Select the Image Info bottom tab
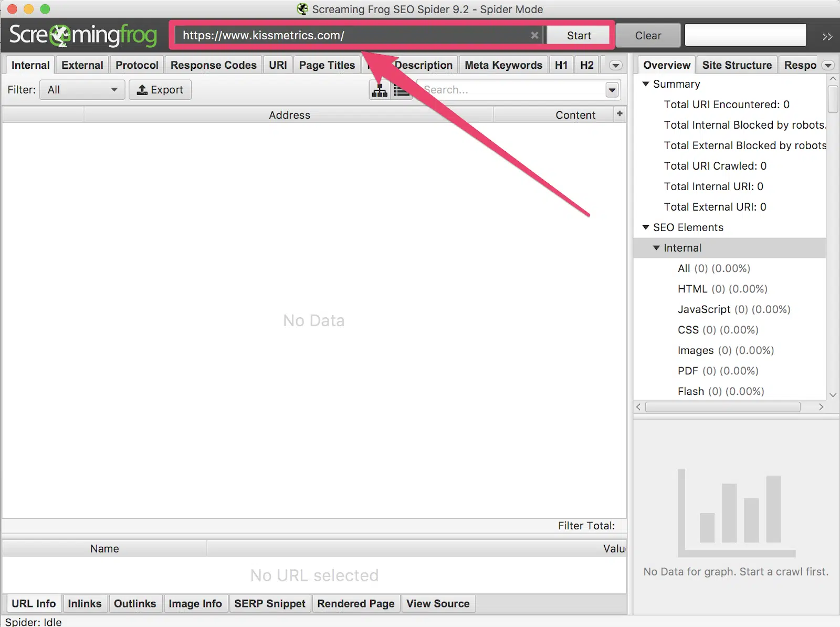Image resolution: width=840 pixels, height=627 pixels. point(195,603)
